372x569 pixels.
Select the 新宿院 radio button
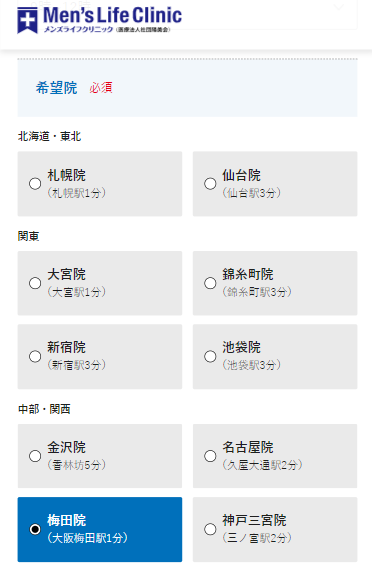click(35, 356)
